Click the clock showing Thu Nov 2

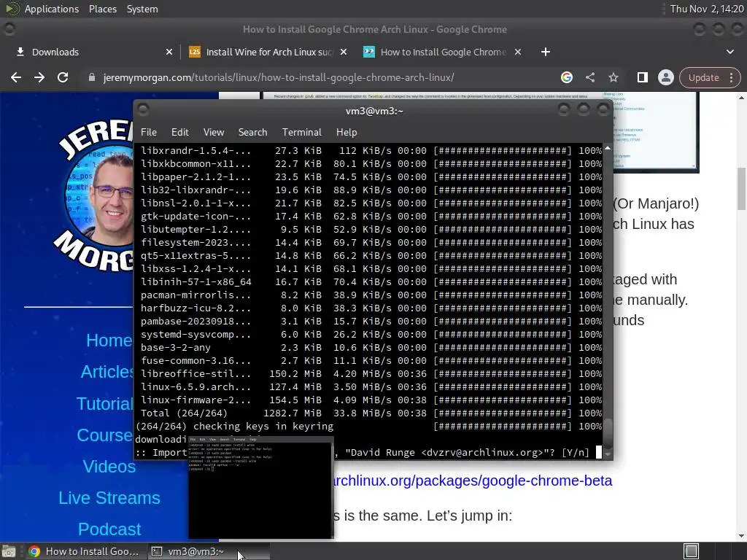point(706,9)
